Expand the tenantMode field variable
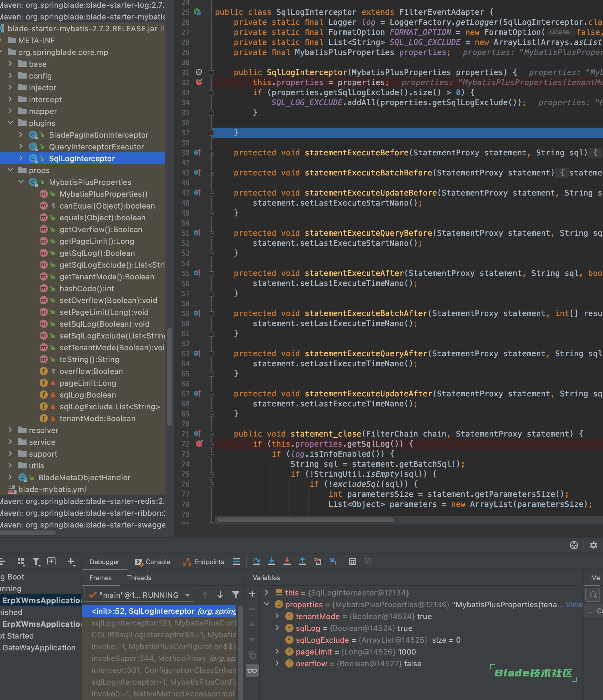603x700 pixels. point(277,616)
